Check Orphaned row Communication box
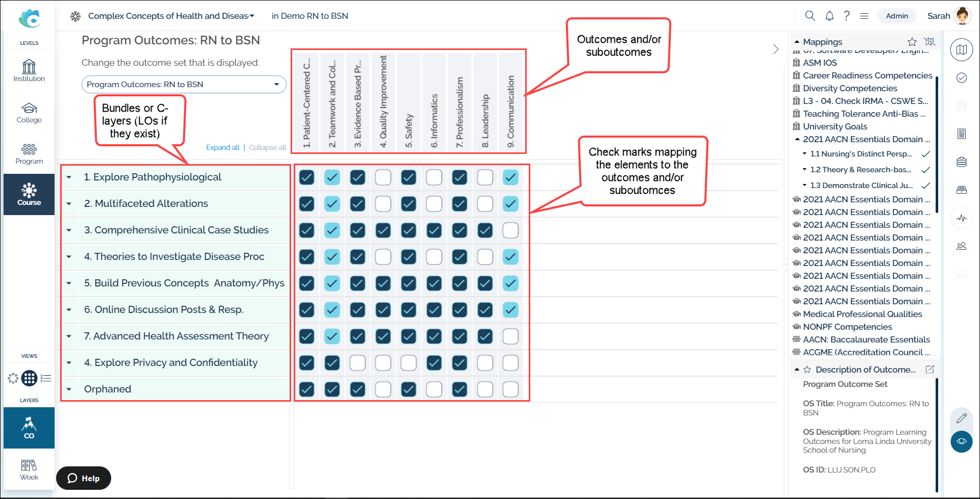 point(510,389)
